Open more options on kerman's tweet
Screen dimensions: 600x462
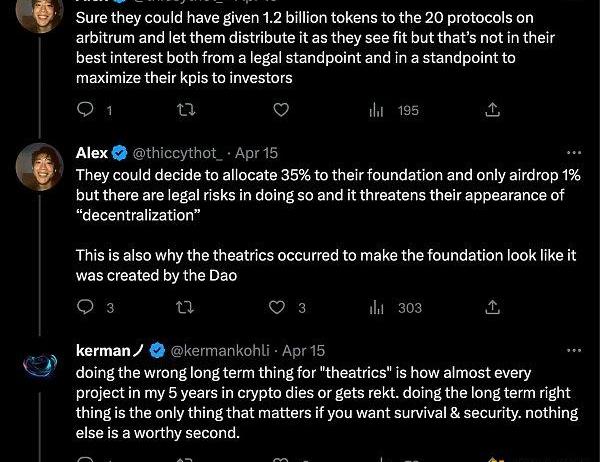click(573, 351)
